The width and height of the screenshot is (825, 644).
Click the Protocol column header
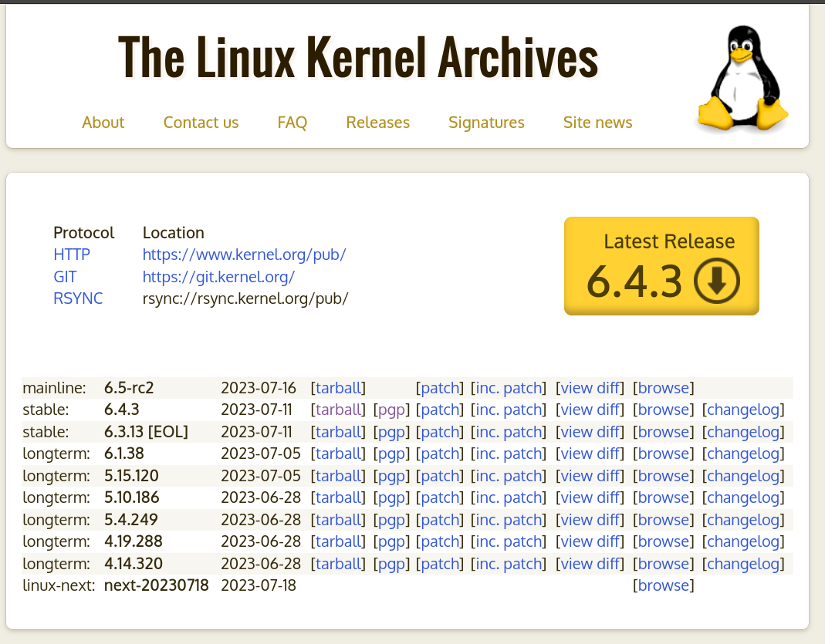tap(83, 232)
